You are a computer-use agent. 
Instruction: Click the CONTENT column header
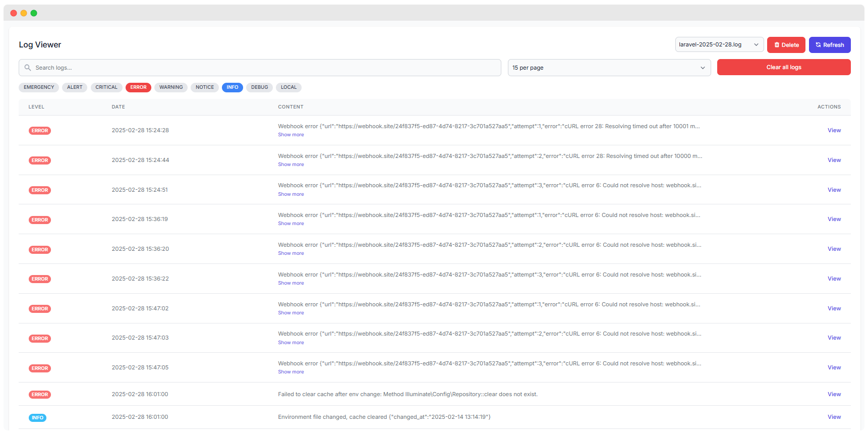[291, 107]
